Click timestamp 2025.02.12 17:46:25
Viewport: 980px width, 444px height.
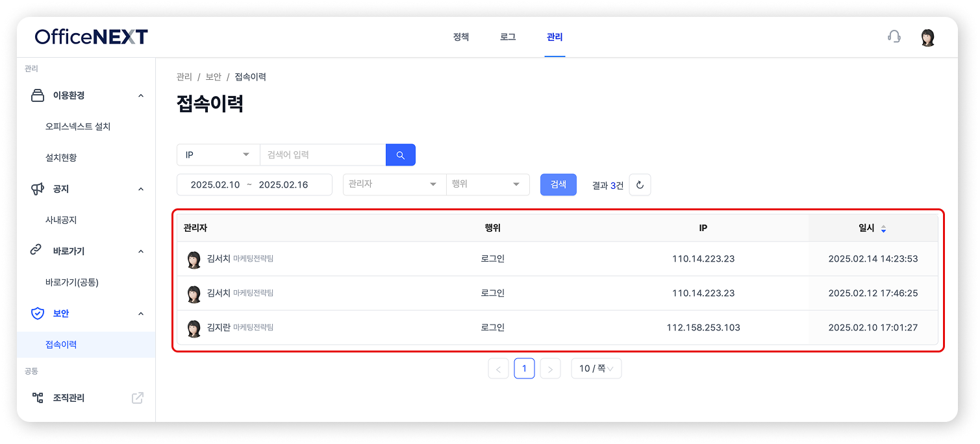(873, 293)
